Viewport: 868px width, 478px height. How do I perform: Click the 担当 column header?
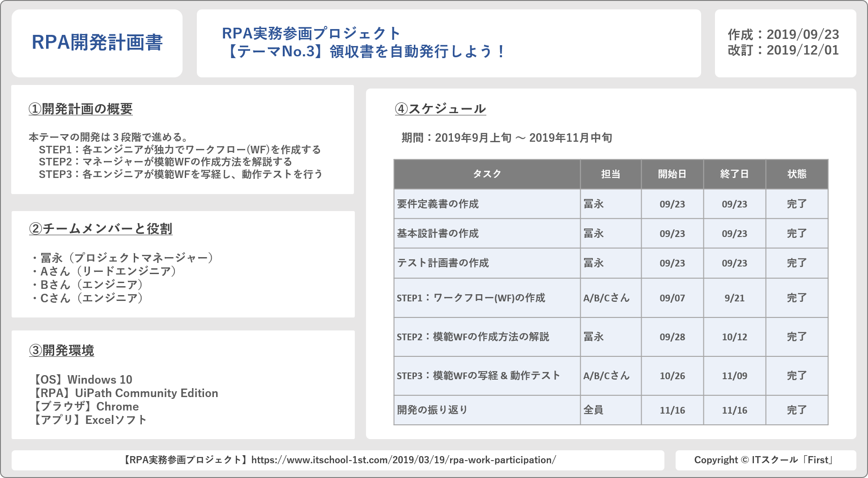coord(610,174)
